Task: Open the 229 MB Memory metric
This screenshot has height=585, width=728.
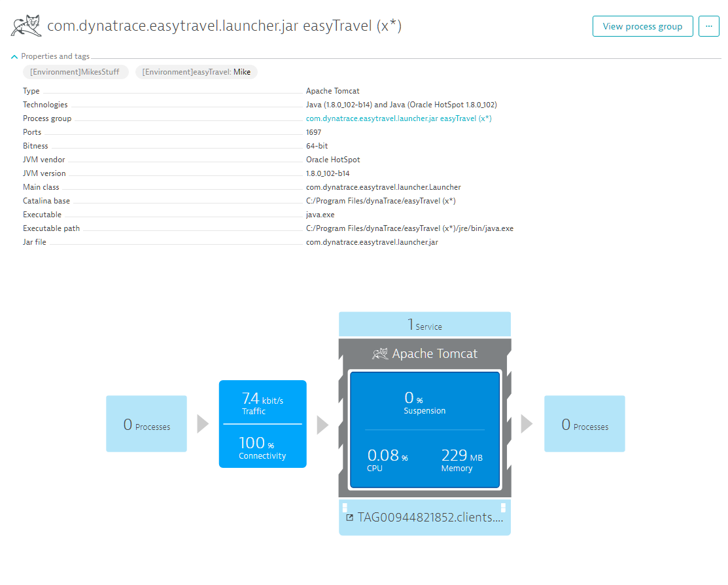Action: (x=462, y=459)
